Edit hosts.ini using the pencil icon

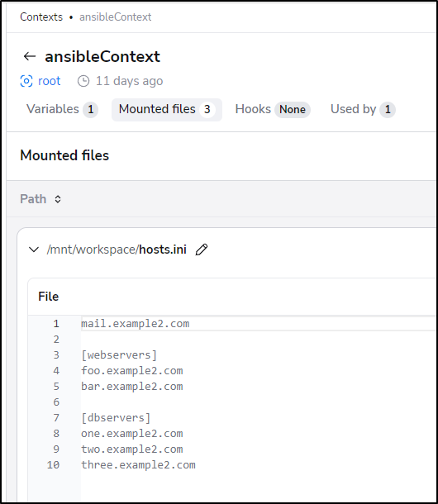coord(202,250)
